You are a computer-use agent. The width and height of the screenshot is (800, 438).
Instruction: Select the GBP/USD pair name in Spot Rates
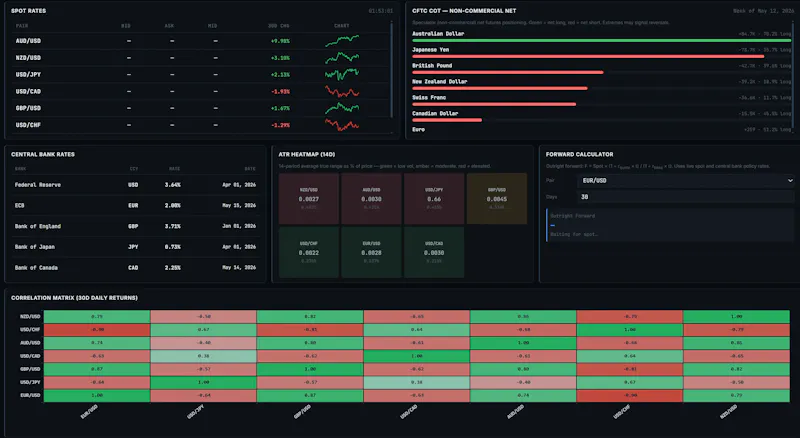point(28,108)
